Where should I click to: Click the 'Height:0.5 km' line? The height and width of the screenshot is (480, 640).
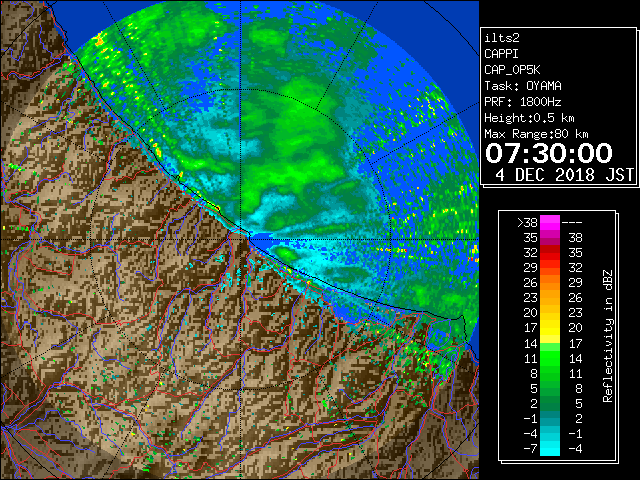tap(529, 118)
